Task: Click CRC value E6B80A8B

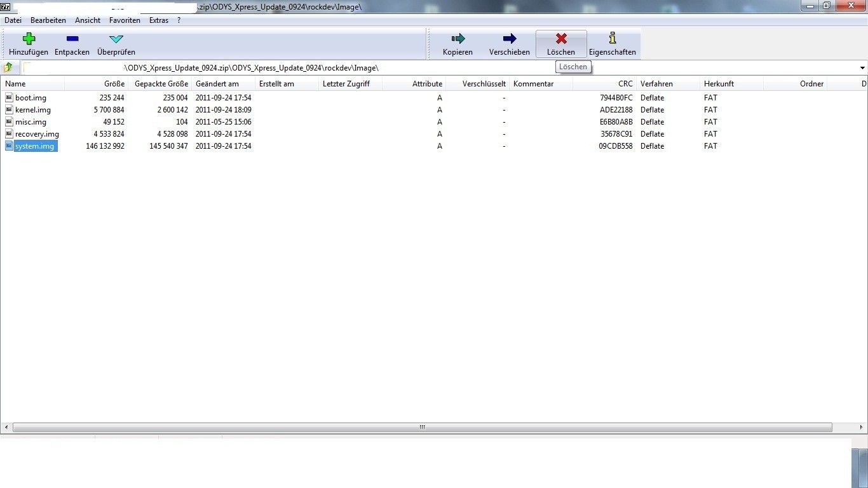Action: tap(616, 122)
